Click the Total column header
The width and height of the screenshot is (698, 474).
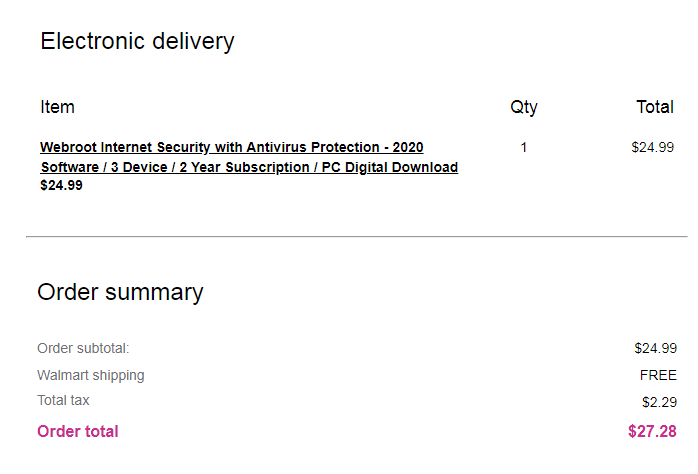(x=655, y=107)
